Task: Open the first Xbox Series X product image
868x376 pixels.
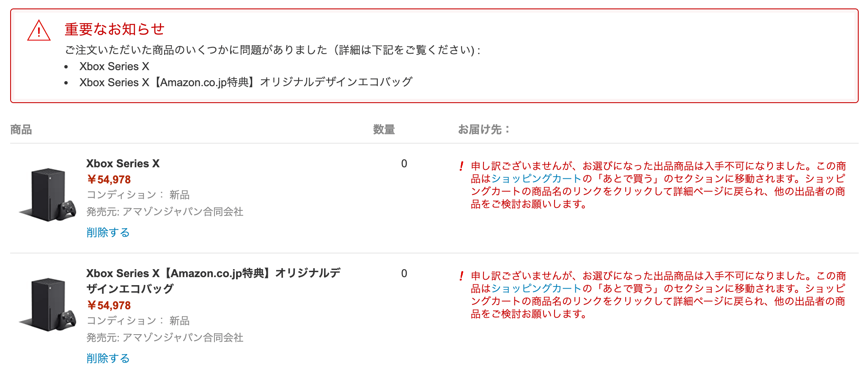Action: [x=48, y=195]
